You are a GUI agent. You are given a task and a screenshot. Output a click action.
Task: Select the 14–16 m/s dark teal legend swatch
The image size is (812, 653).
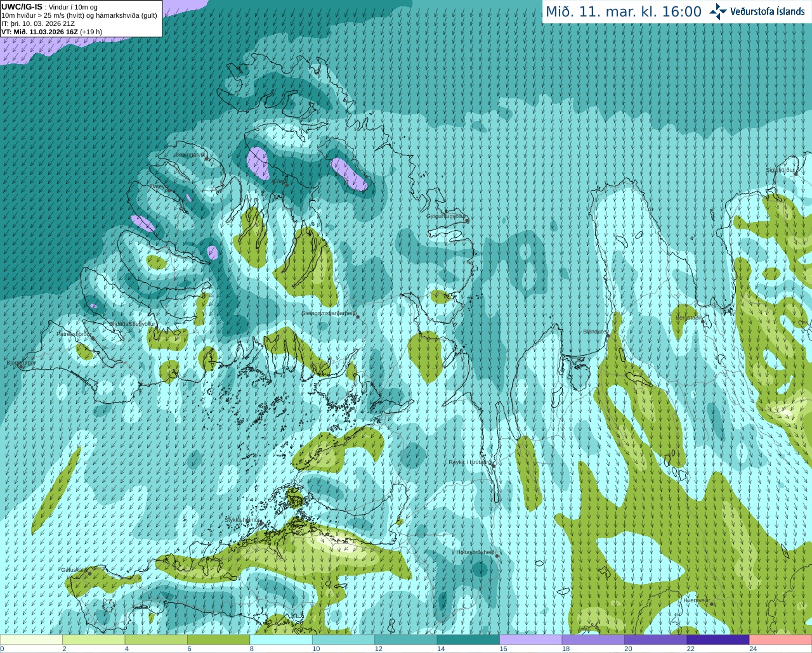point(468,640)
